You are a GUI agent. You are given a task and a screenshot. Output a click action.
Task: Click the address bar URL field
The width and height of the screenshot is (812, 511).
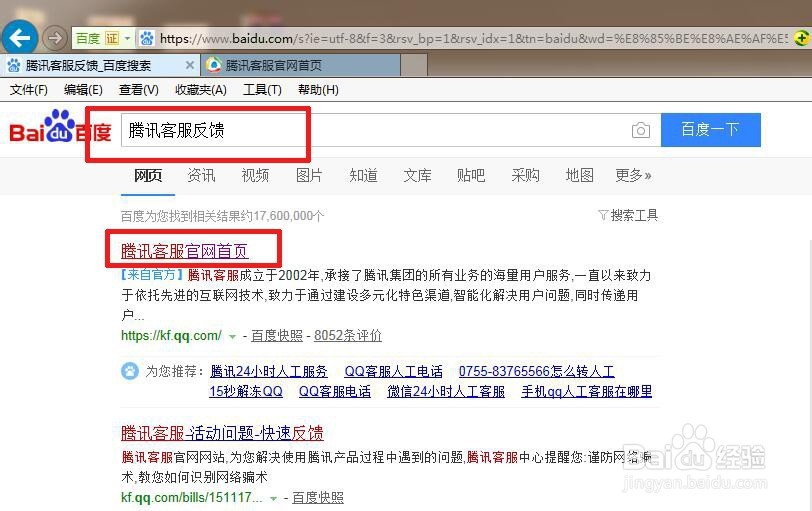coord(473,38)
